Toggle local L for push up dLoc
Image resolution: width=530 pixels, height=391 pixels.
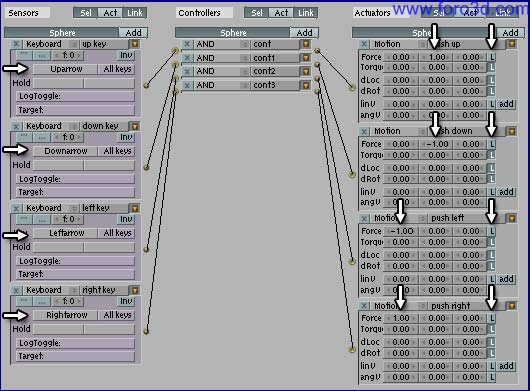coord(491,80)
